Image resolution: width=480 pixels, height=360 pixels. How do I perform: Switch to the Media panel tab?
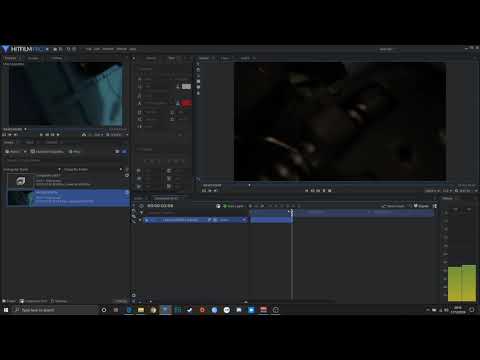click(9, 142)
